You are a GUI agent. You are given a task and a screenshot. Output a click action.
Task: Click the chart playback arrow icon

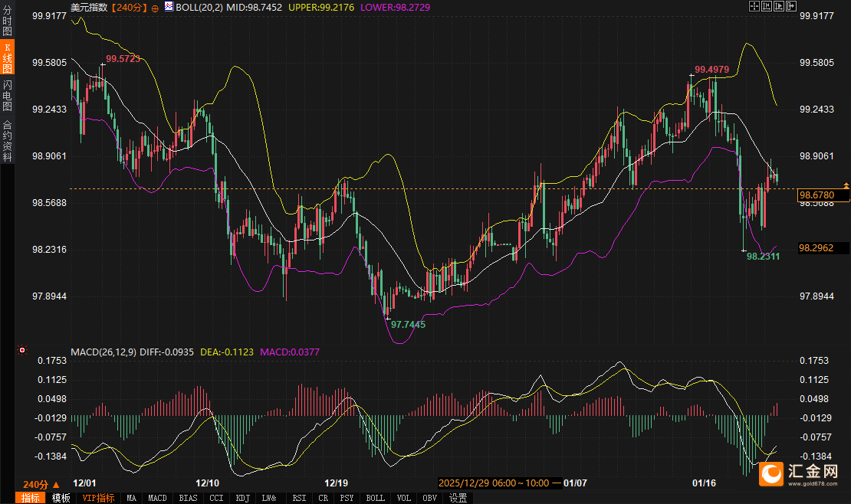[x=778, y=6]
